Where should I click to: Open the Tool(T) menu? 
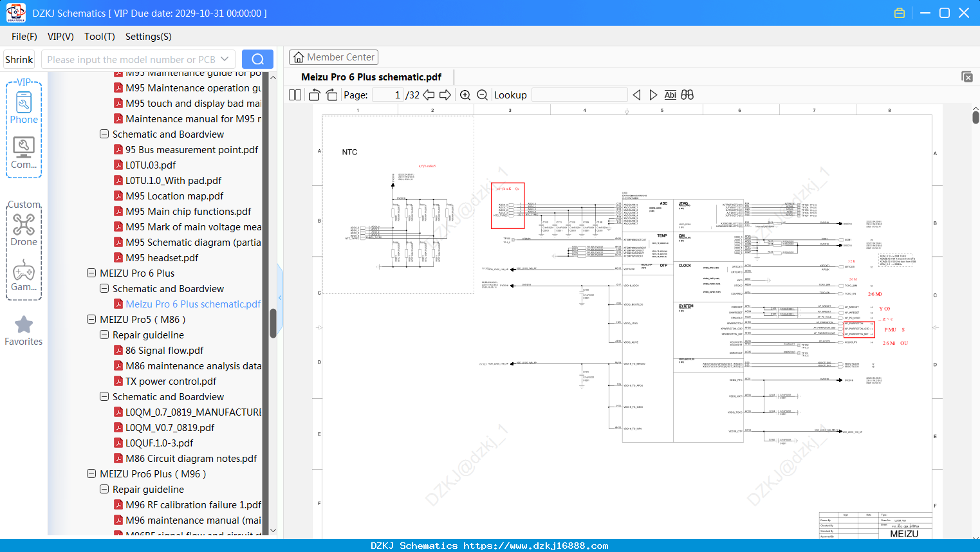tap(100, 37)
